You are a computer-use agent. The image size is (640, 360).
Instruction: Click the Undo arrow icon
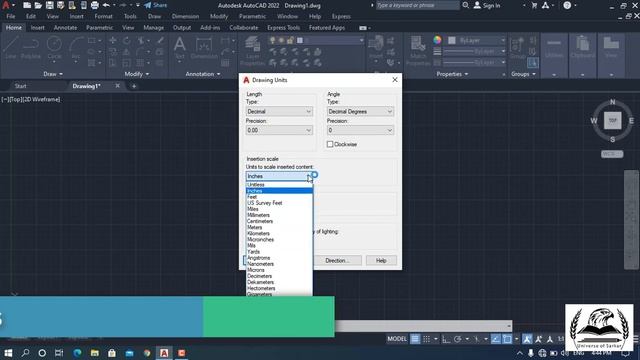pos(106,5)
